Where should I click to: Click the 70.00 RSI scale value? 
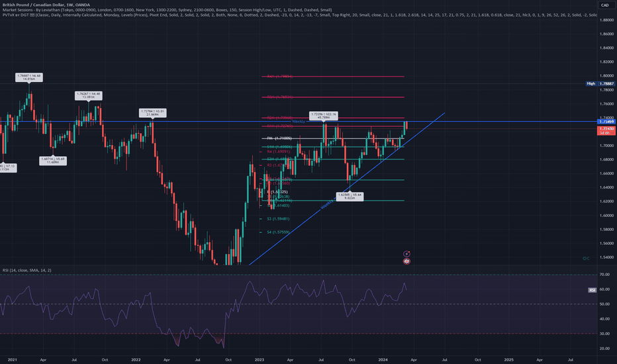(x=604, y=274)
